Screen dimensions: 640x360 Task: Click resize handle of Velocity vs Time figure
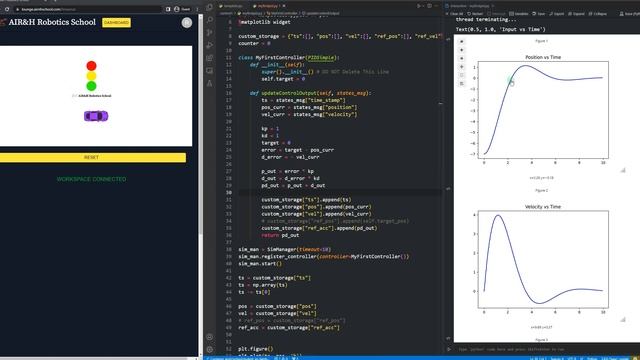click(x=623, y=319)
